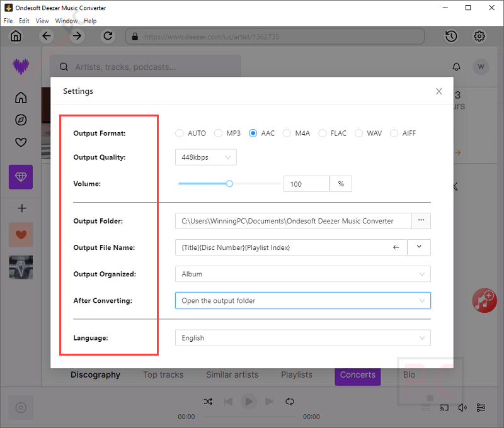This screenshot has height=428, width=504.
Task: Click the Deezer purple heart logo
Action: [21, 67]
